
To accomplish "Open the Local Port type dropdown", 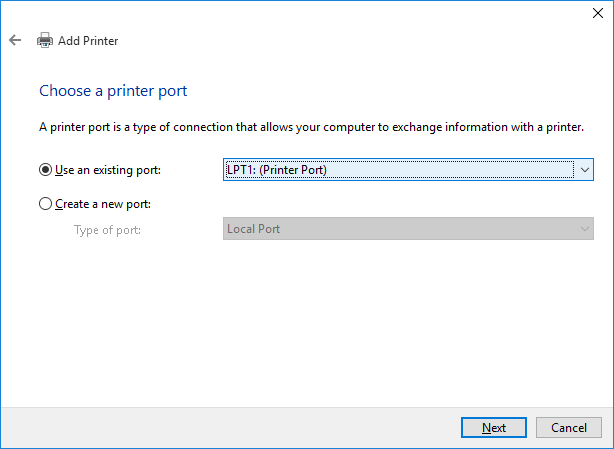I will 398,229.
